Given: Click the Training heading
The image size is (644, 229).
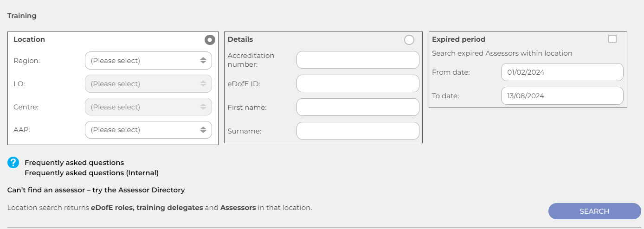Looking at the screenshot, I should [x=22, y=16].
